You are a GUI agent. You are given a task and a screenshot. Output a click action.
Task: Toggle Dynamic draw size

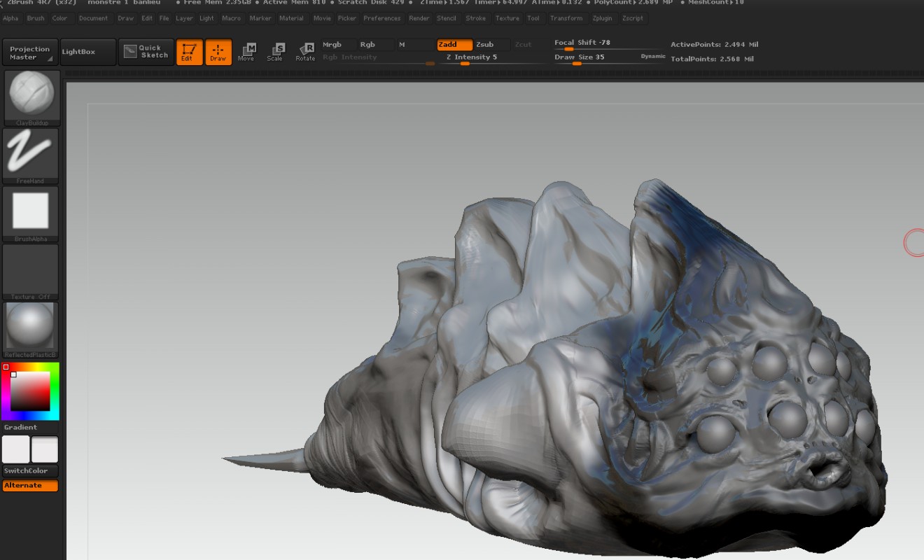(x=653, y=56)
